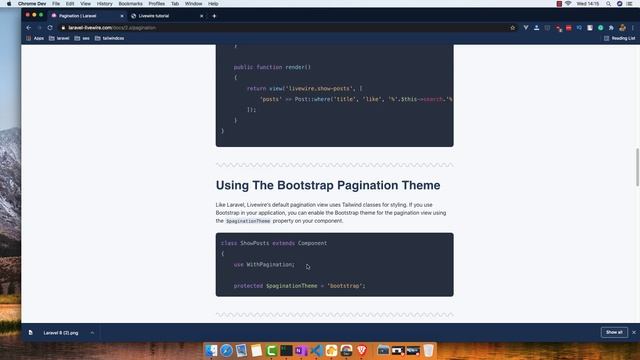Click the $paginationTheme inline code
The height and width of the screenshot is (360, 640).
click(248, 221)
